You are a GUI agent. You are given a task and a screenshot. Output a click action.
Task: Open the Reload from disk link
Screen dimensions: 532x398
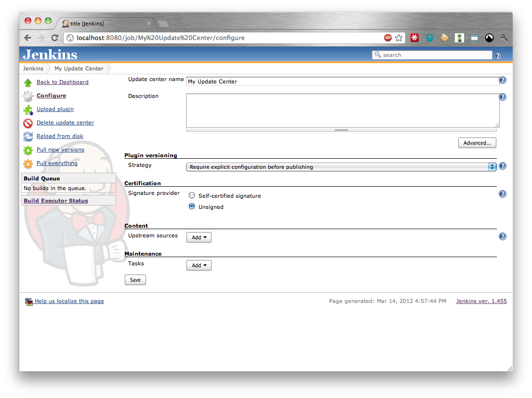[60, 136]
